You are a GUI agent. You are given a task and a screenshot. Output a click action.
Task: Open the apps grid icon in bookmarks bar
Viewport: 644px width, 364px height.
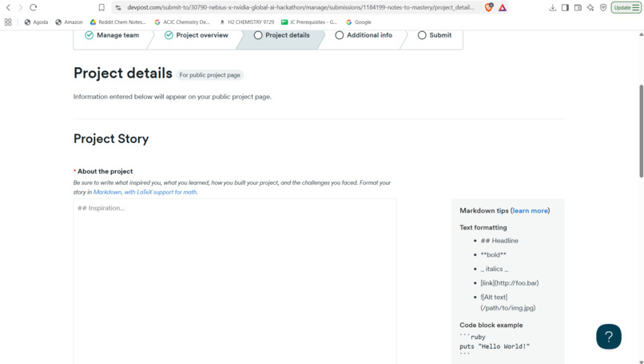pos(8,22)
